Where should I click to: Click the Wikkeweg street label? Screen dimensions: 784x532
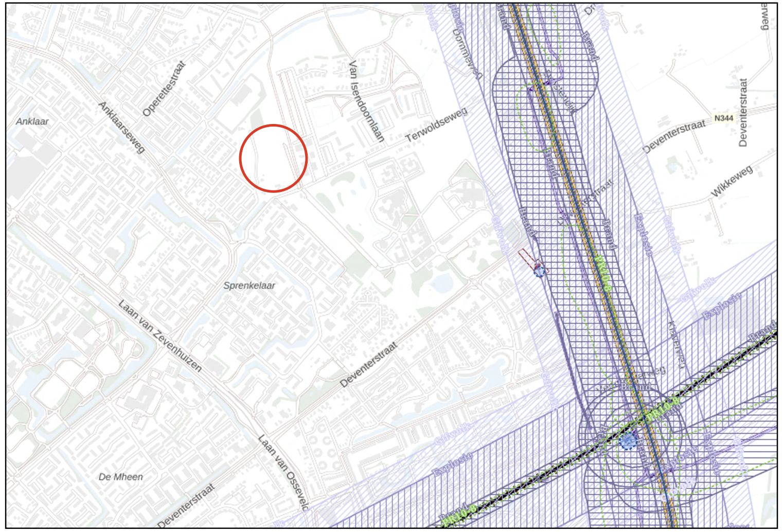tap(732, 181)
